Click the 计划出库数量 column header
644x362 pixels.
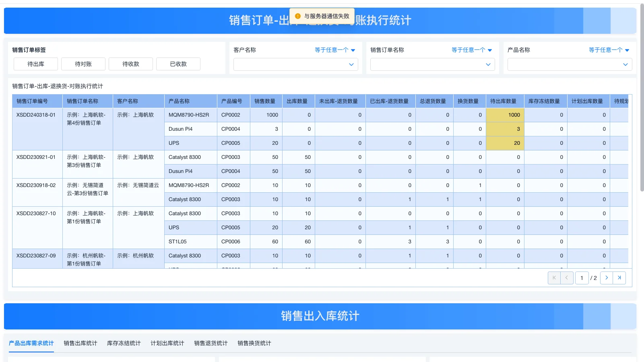(588, 101)
